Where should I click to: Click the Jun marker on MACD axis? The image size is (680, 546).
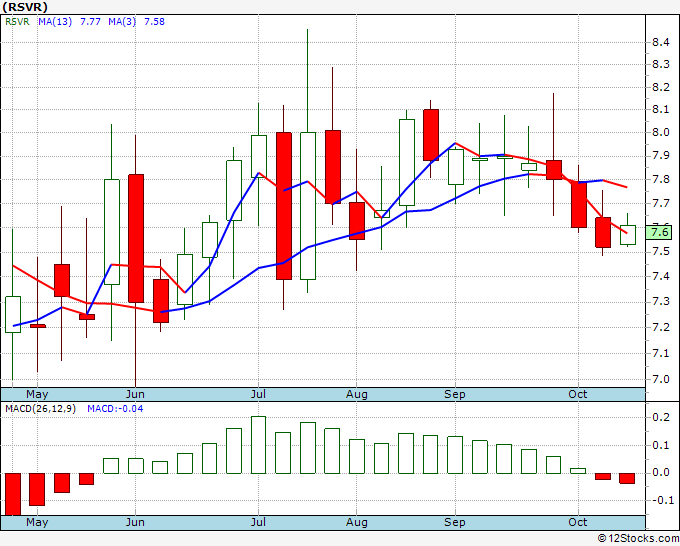(x=135, y=522)
